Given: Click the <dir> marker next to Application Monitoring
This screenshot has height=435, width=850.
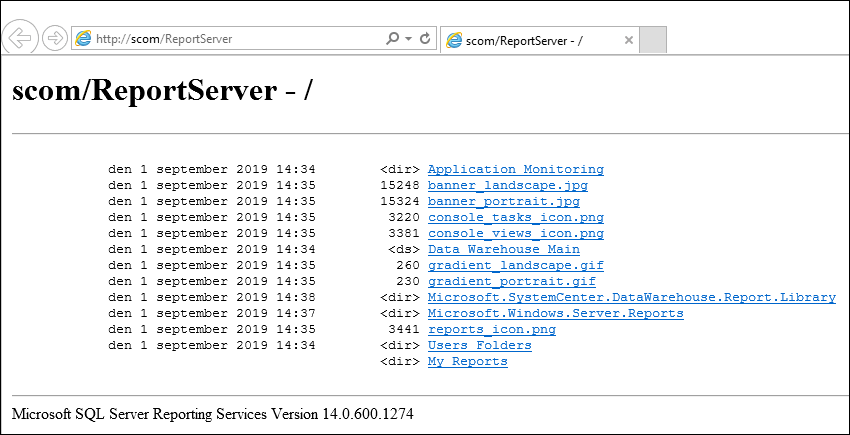Looking at the screenshot, I should point(400,169).
